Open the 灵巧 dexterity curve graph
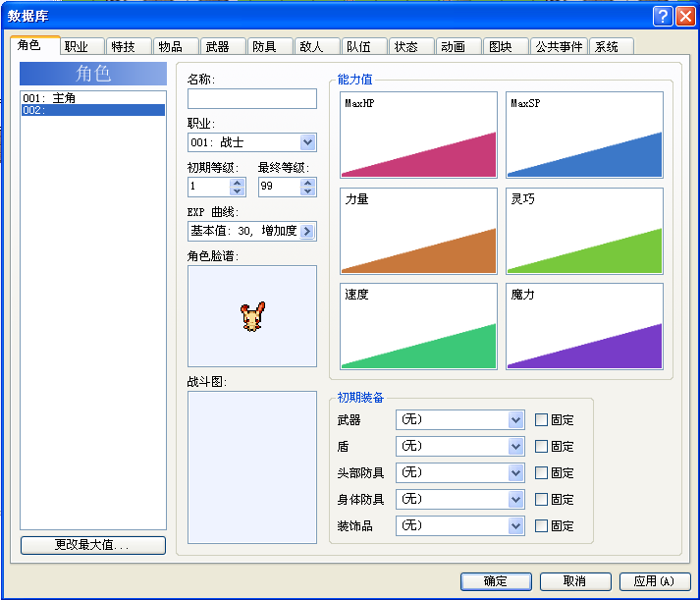 pos(584,231)
